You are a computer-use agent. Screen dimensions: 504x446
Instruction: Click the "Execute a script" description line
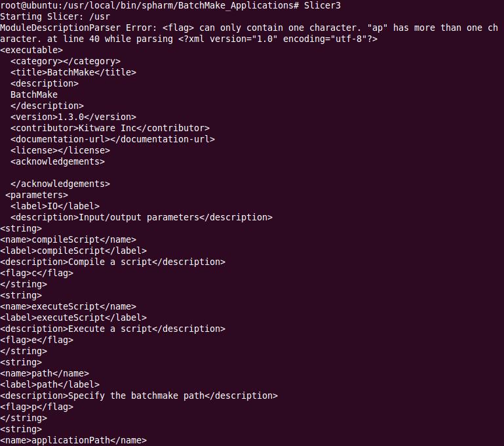tap(113, 329)
